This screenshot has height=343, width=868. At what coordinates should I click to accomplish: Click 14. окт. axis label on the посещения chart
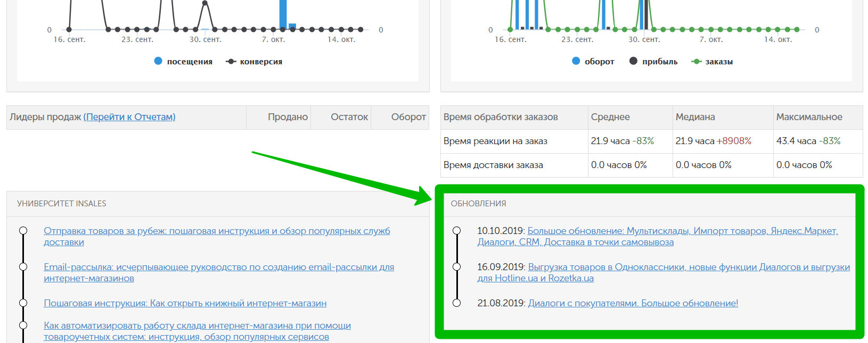click(x=341, y=40)
